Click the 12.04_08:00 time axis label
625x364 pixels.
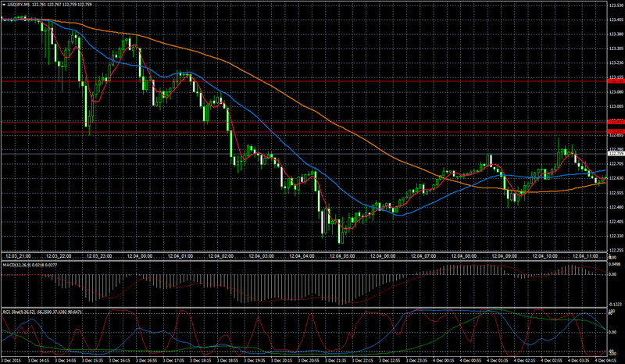[463, 256]
